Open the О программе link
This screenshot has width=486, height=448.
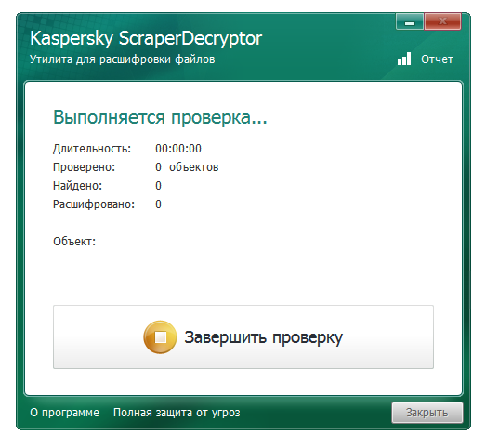click(x=64, y=413)
